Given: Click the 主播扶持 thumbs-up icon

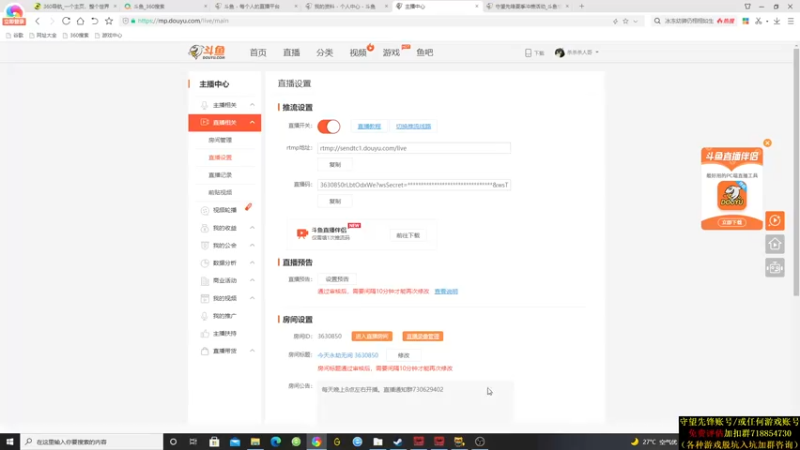Looking at the screenshot, I should [205, 334].
